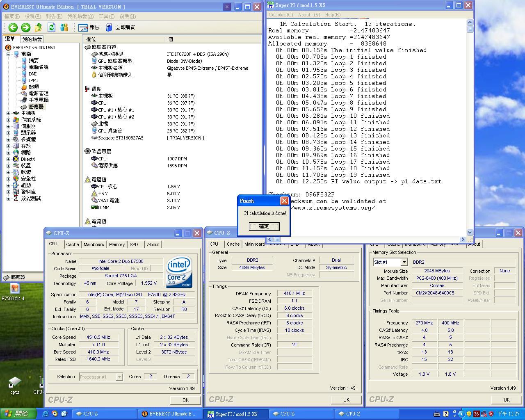Click the 欄位 column header

click(x=123, y=39)
